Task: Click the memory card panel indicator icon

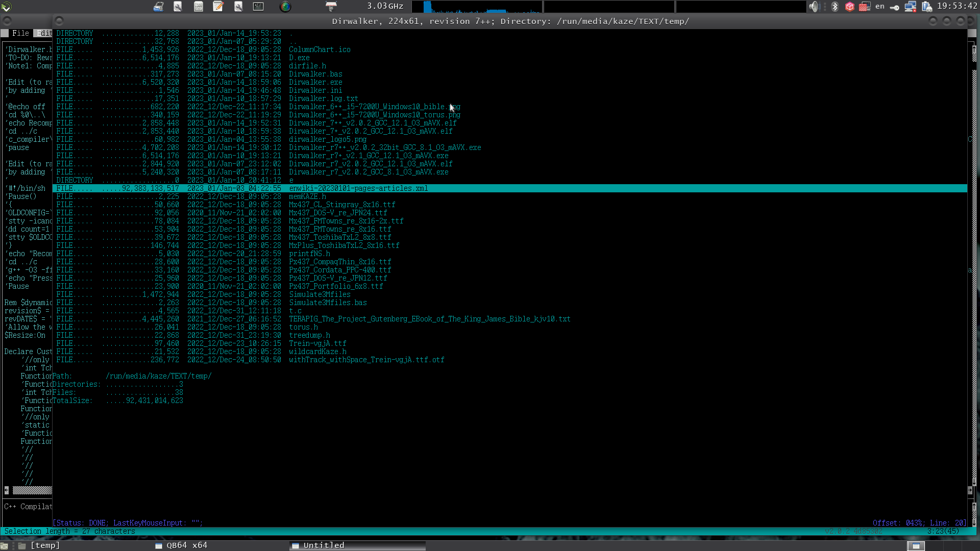Action: 331,7
